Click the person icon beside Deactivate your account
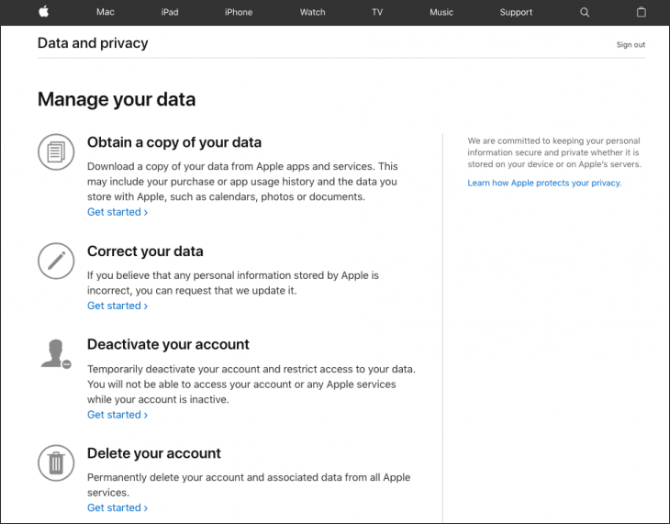Screen dimensions: 670x525 pos(56,354)
